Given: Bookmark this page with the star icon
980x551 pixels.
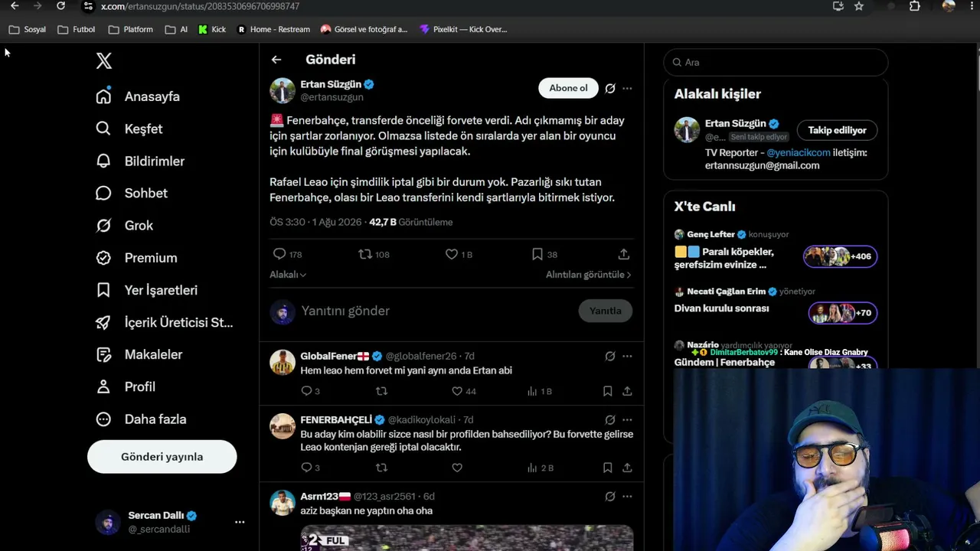Looking at the screenshot, I should 859,6.
